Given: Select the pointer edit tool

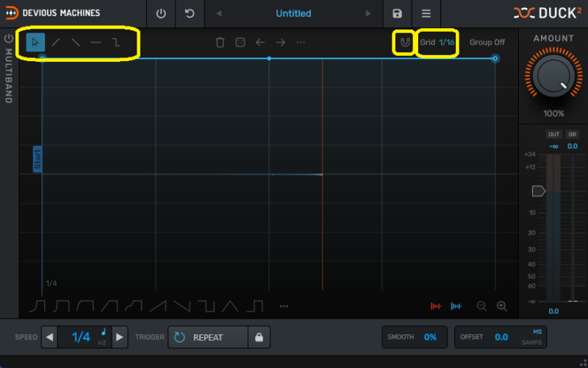Looking at the screenshot, I should 35,43.
